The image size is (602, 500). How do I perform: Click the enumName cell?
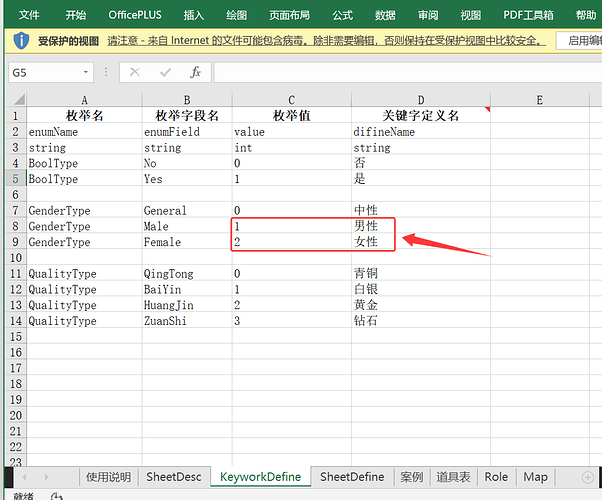click(84, 131)
